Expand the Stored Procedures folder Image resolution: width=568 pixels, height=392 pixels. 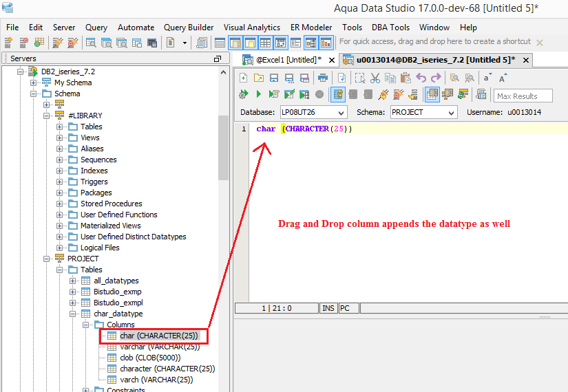(59, 204)
